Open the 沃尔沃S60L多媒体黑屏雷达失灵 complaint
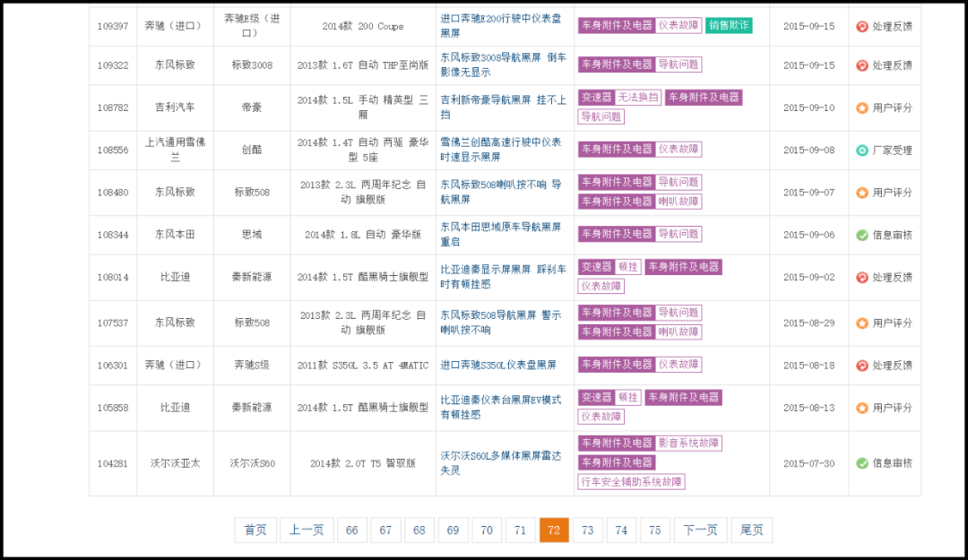This screenshot has height=560, width=968. [x=501, y=462]
